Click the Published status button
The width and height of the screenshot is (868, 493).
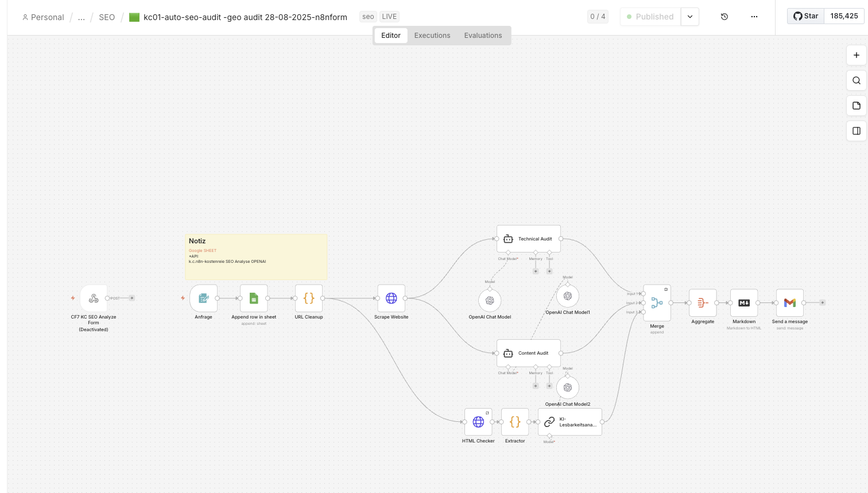tap(650, 17)
